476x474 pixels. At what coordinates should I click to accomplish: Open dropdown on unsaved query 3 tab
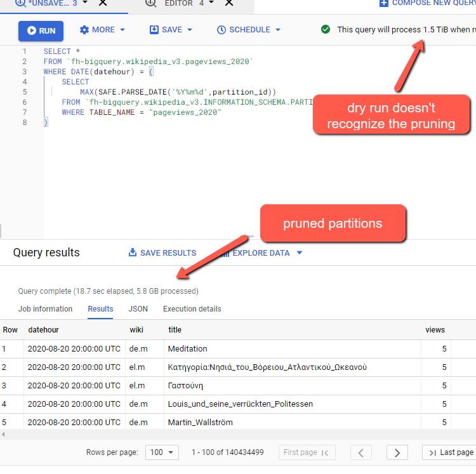click(85, 3)
